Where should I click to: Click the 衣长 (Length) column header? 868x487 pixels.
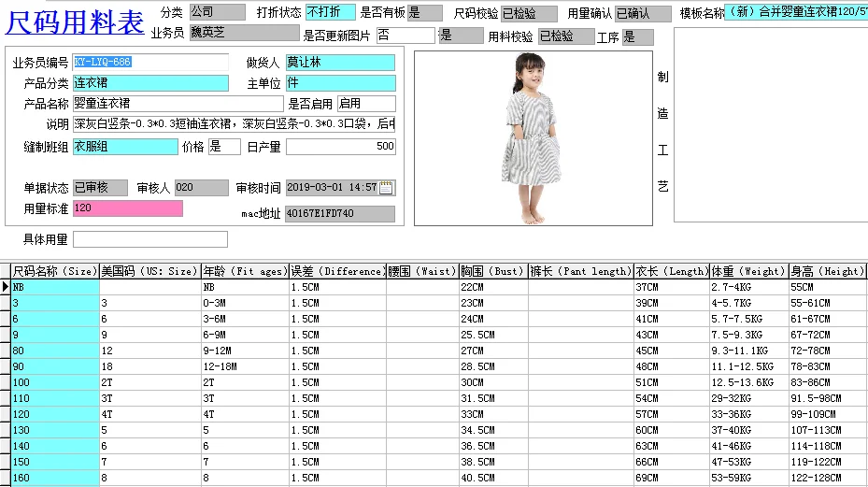point(672,271)
